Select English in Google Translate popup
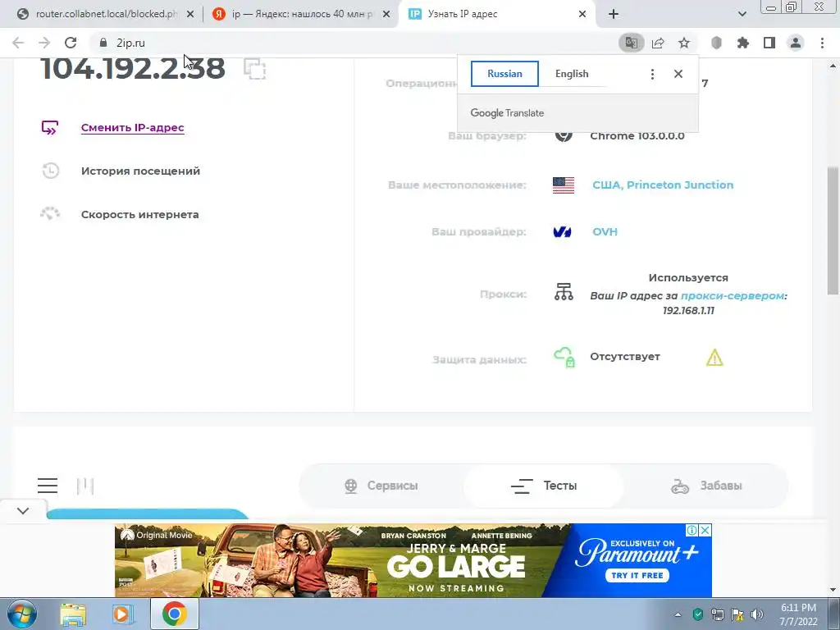Screen dimensions: 840x630 (x=572, y=74)
